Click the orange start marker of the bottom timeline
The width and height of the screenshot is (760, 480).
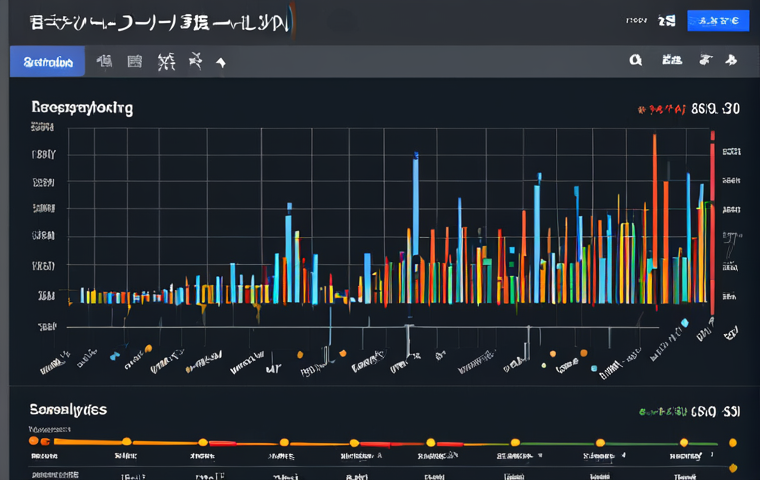coord(33,441)
